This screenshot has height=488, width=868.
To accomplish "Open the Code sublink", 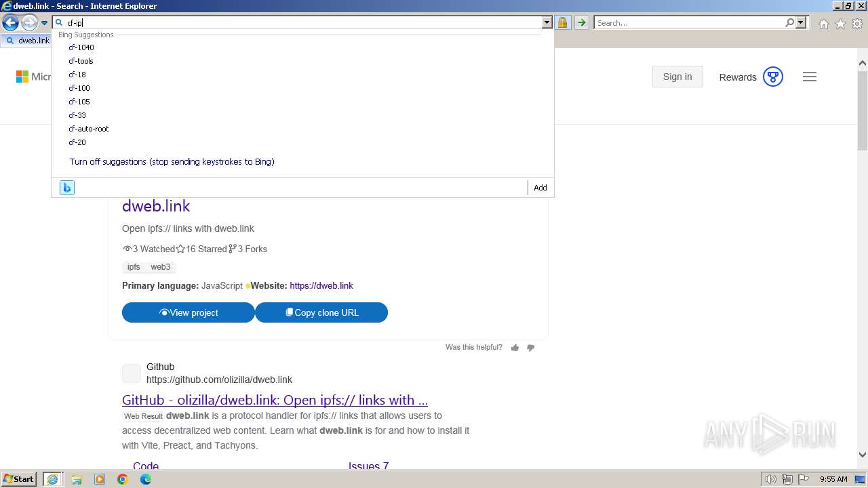I will [x=146, y=466].
